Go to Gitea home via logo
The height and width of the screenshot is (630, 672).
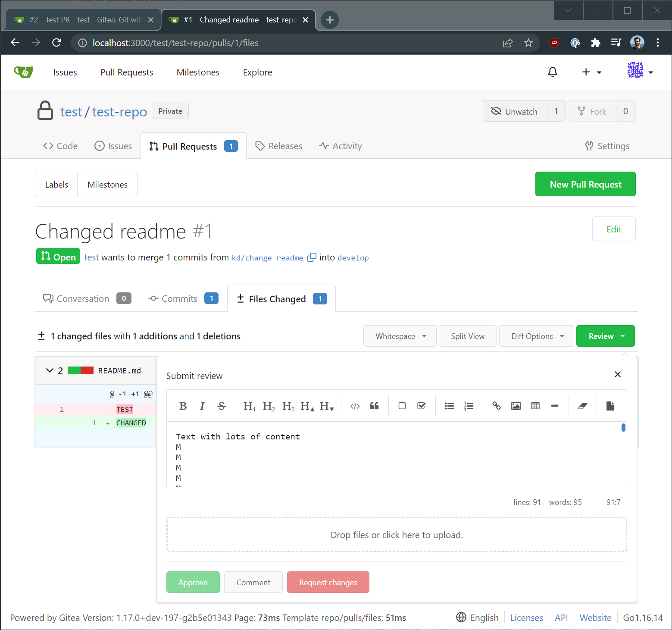point(23,72)
